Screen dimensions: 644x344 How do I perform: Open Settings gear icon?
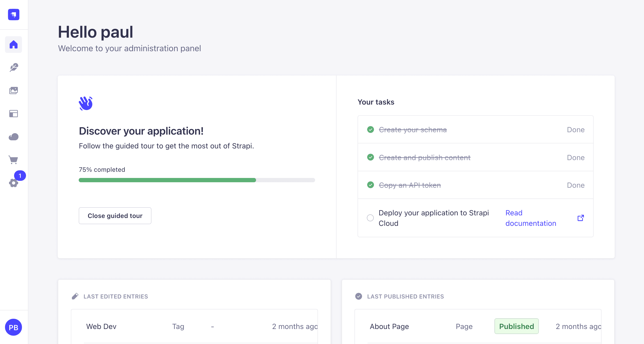tap(14, 183)
